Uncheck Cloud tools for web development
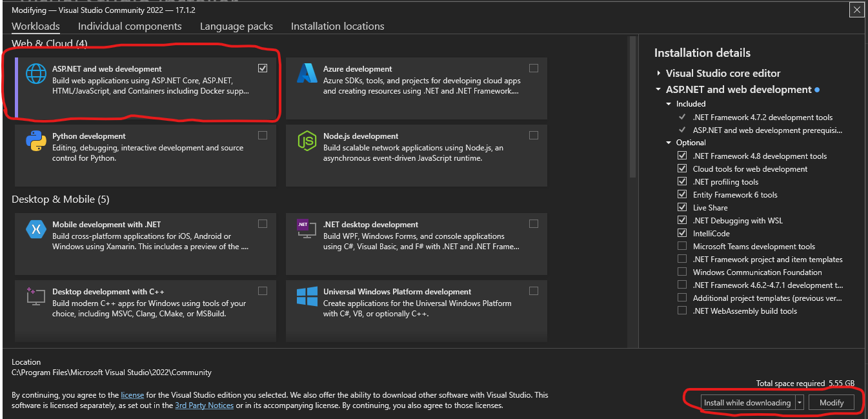Viewport: 868px width, 419px height. click(682, 169)
